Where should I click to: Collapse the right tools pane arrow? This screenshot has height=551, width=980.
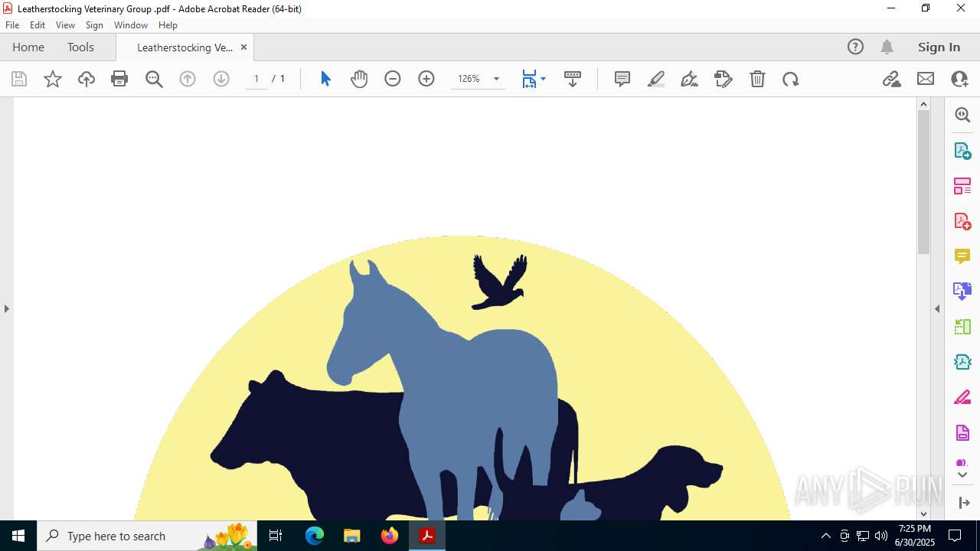coord(937,309)
